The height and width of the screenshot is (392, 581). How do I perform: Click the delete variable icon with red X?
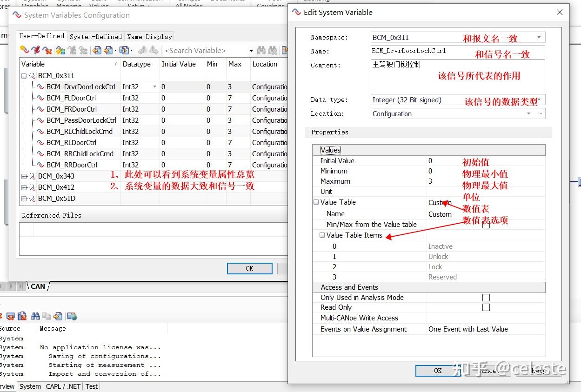pos(47,50)
